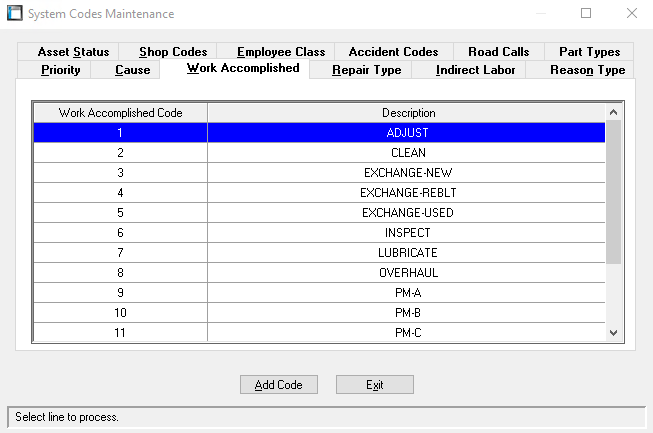
Task: Switch to the Asset Status tab
Action: click(72, 52)
